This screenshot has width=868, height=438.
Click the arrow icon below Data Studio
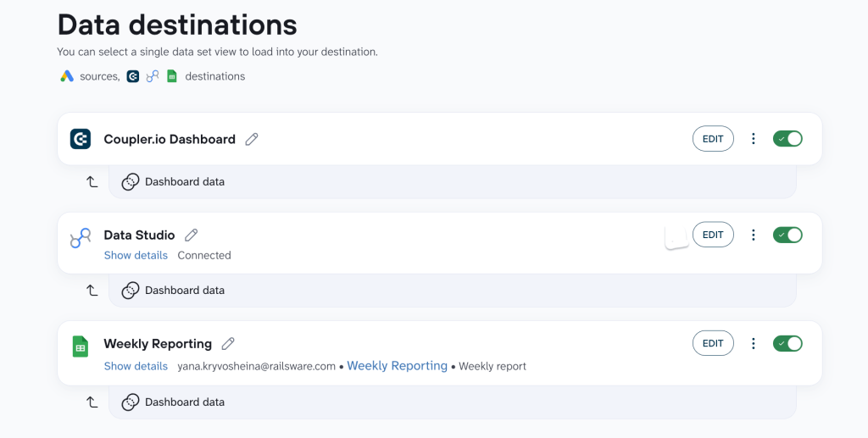point(92,290)
